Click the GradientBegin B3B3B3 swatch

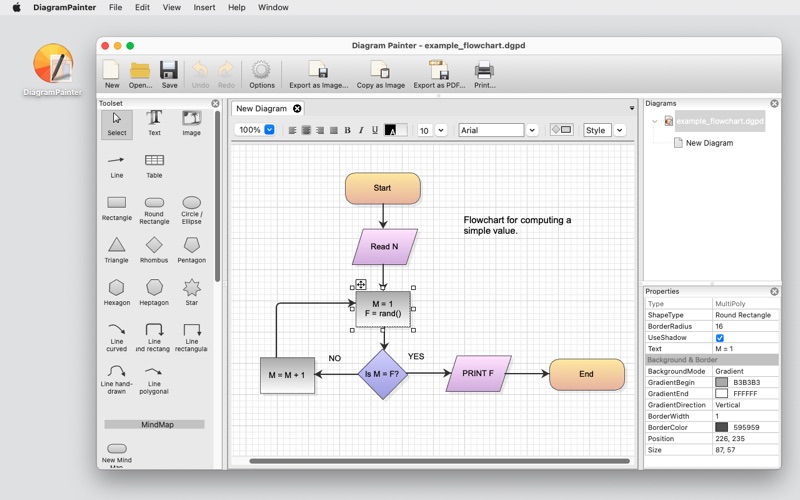721,382
